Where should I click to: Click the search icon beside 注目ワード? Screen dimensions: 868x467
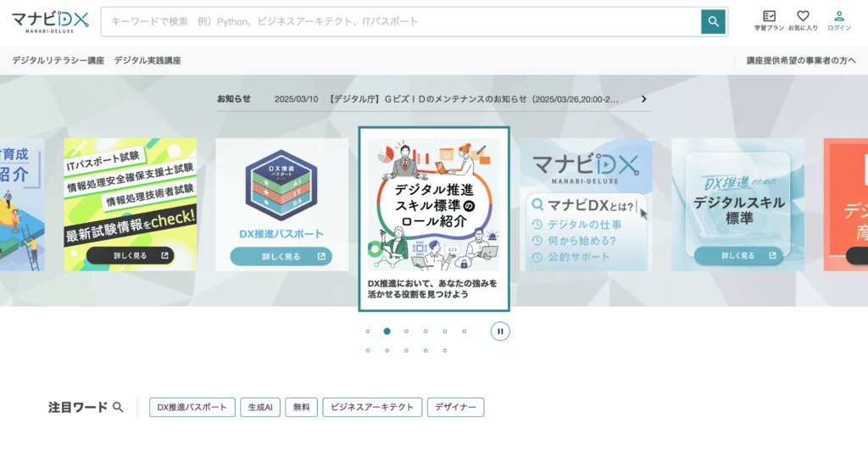point(118,407)
